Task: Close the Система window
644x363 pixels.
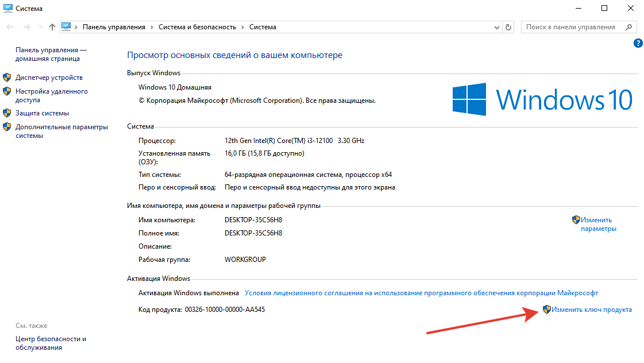Action: point(630,8)
